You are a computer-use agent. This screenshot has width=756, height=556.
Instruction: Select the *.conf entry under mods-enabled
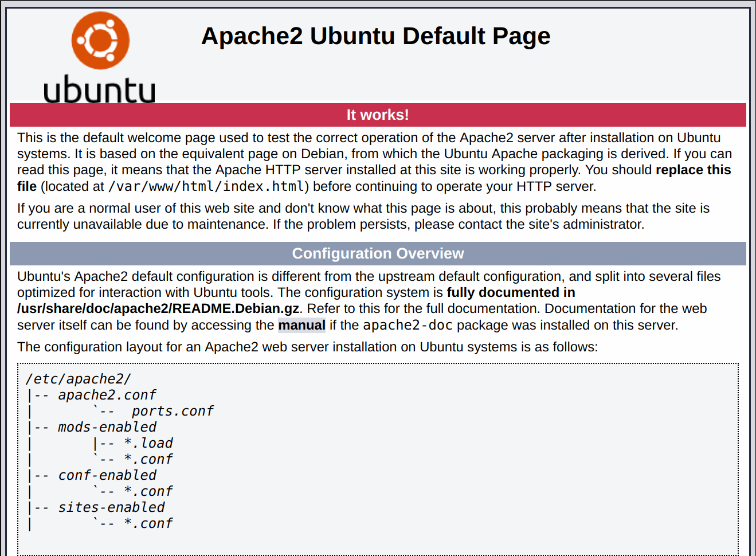[x=148, y=459]
